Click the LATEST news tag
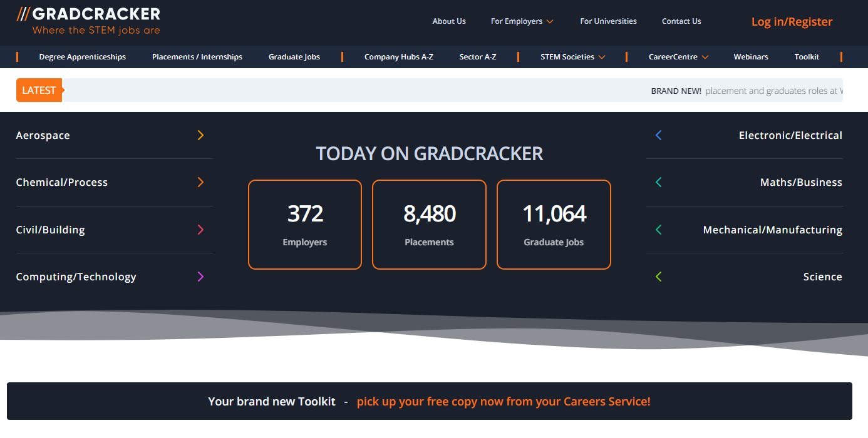Viewport: 868px width, 438px height. (x=40, y=90)
